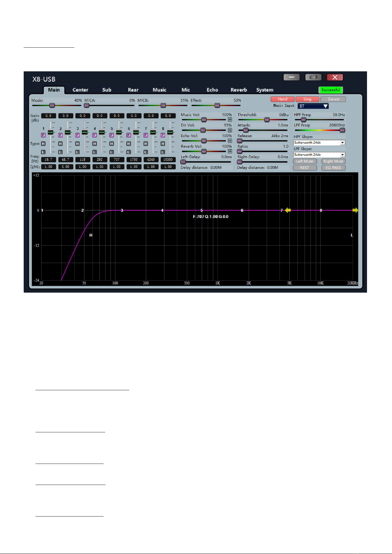Select the Hand preset button
392x554 pixels.
click(x=282, y=99)
